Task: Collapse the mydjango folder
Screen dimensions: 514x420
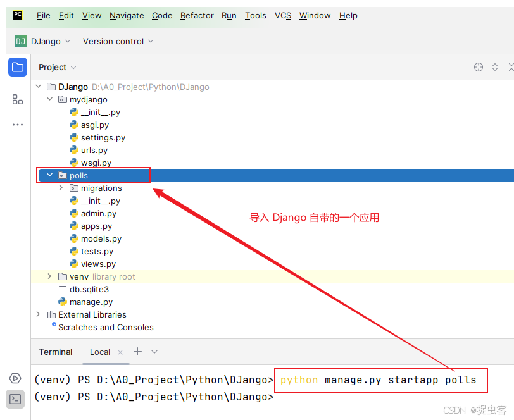Action: coord(49,99)
